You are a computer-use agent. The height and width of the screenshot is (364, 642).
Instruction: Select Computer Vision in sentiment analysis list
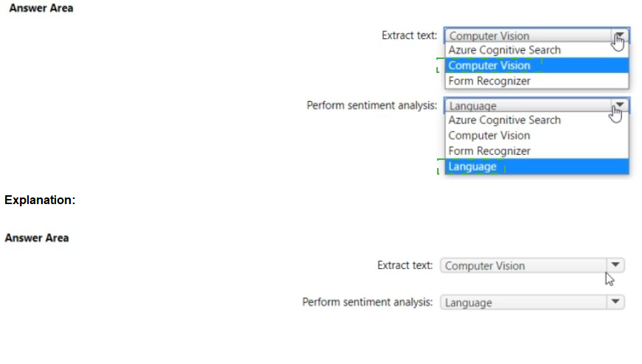click(x=489, y=136)
